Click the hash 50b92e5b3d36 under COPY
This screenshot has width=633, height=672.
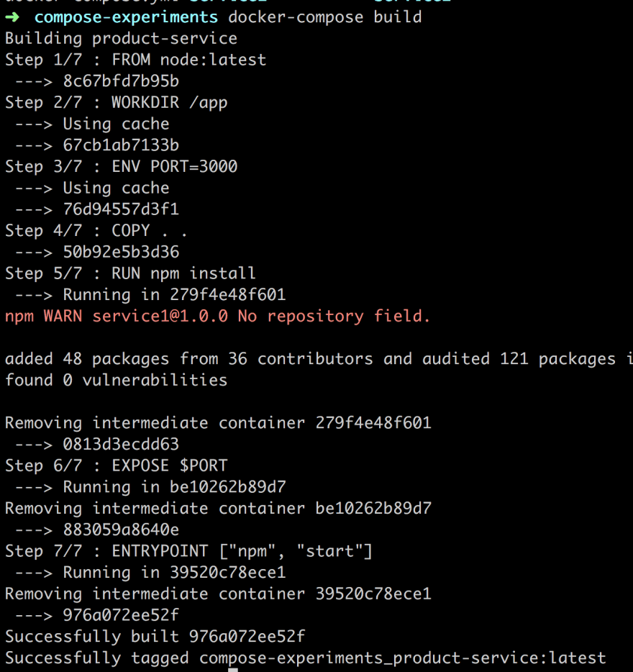(x=121, y=252)
